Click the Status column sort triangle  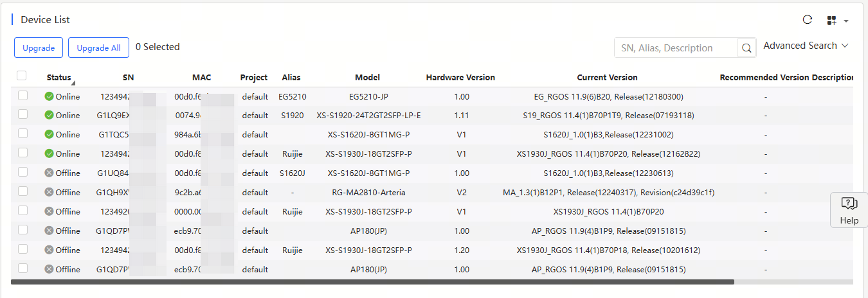(73, 82)
